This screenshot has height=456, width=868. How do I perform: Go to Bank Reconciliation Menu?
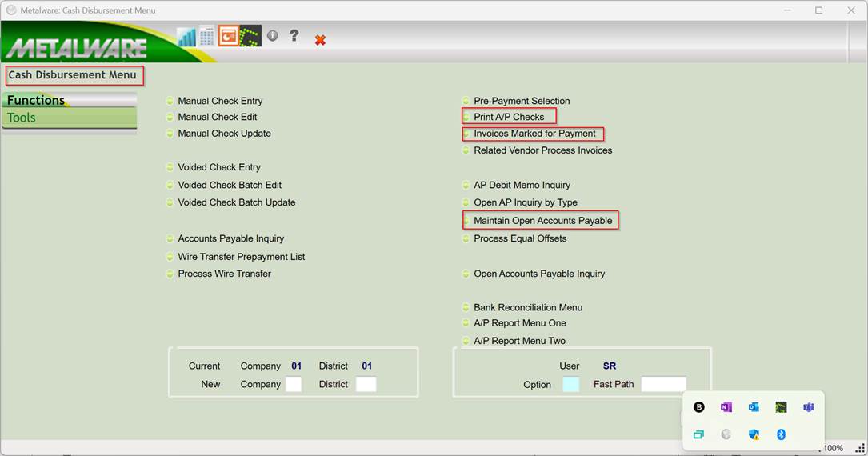(528, 307)
